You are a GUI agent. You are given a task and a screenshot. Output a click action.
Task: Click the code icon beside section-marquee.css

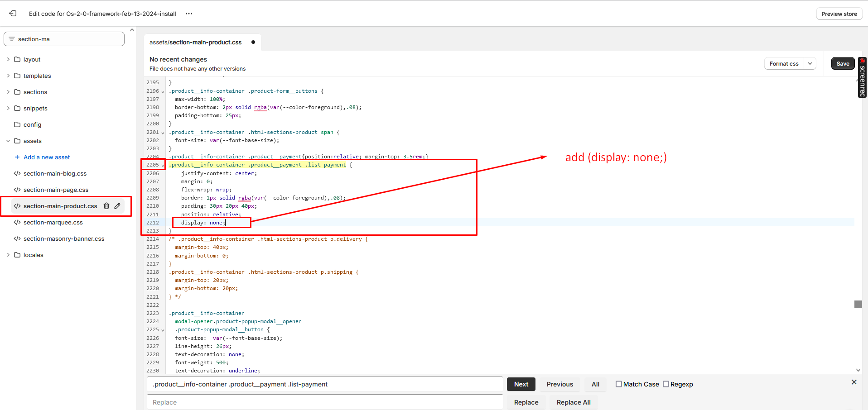(17, 222)
